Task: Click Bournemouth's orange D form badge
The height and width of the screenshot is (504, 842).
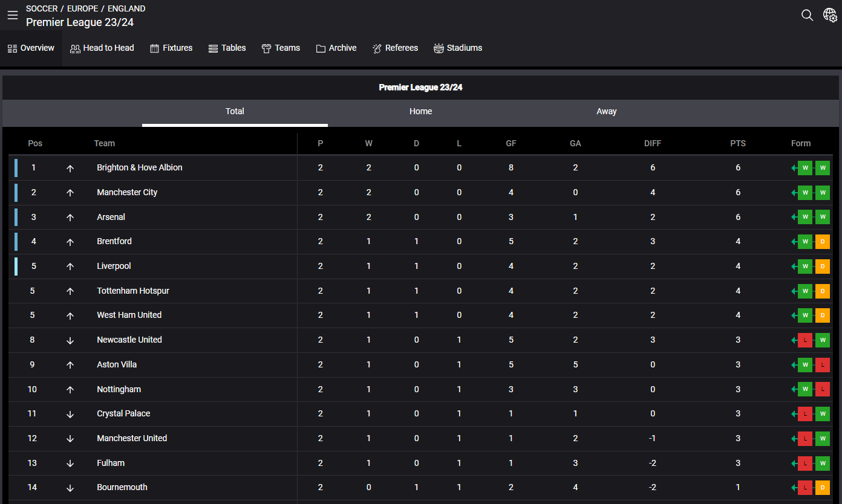Action: pyautogui.click(x=823, y=488)
